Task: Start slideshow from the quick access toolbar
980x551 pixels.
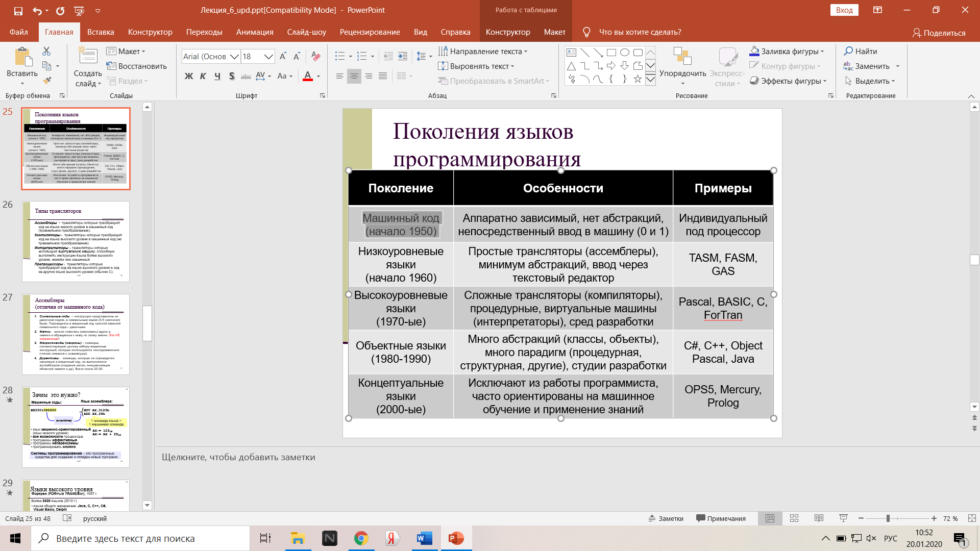Action: (x=79, y=10)
